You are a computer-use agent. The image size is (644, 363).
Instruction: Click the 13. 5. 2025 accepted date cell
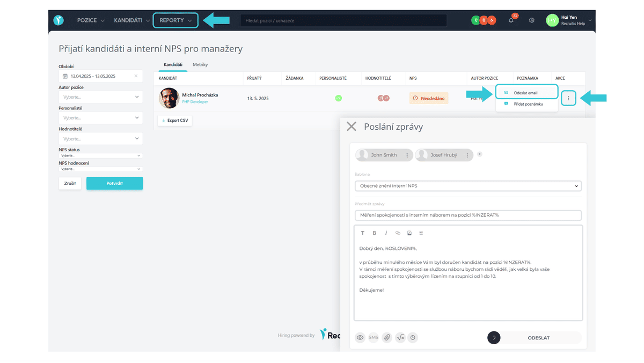click(x=258, y=98)
